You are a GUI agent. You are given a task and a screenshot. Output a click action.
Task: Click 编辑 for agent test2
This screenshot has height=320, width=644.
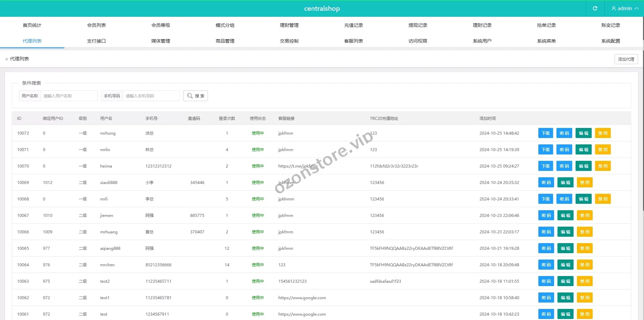pos(565,281)
